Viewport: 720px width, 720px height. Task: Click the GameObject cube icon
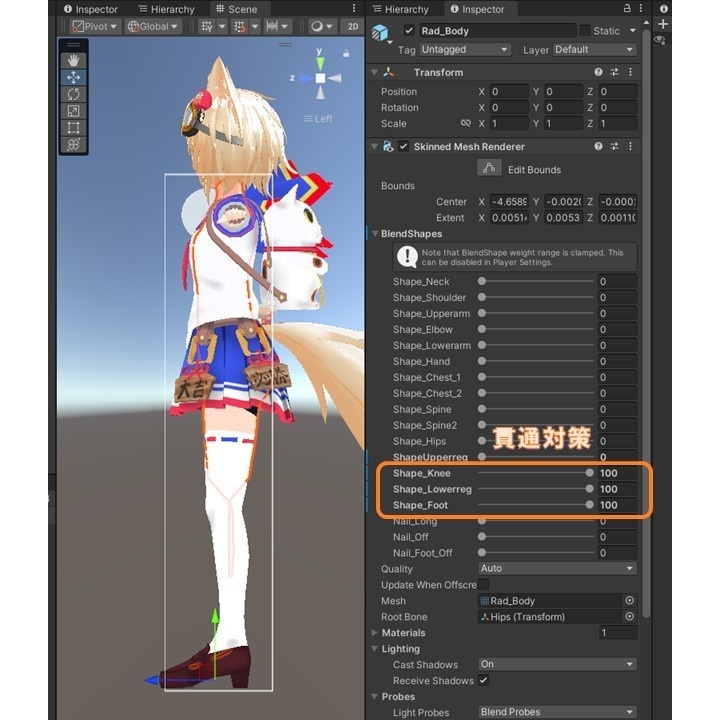pyautogui.click(x=380, y=33)
